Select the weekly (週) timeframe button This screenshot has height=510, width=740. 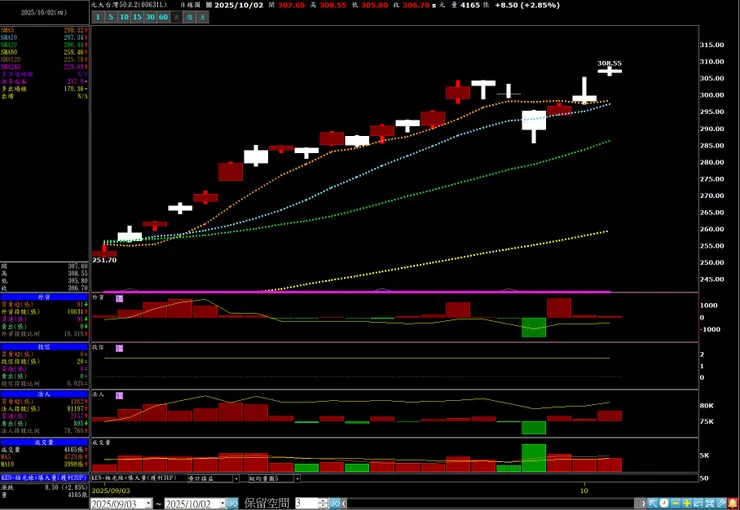pyautogui.click(x=190, y=17)
